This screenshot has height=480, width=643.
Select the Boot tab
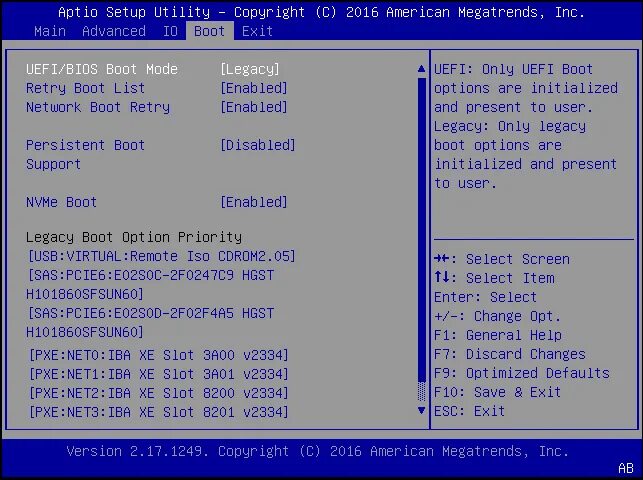[x=210, y=31]
